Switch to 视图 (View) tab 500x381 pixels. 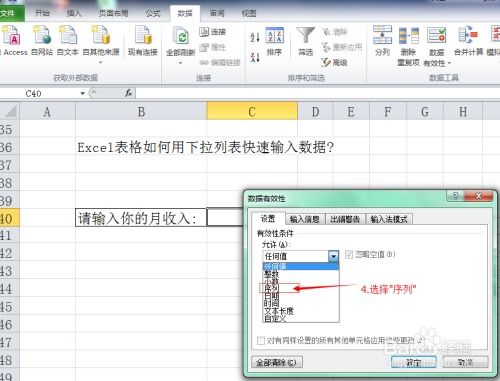249,13
